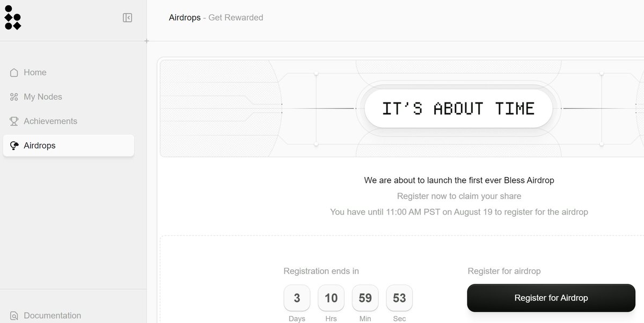The image size is (644, 323).
Task: Select the Airdrops sidebar entry
Action: click(69, 145)
